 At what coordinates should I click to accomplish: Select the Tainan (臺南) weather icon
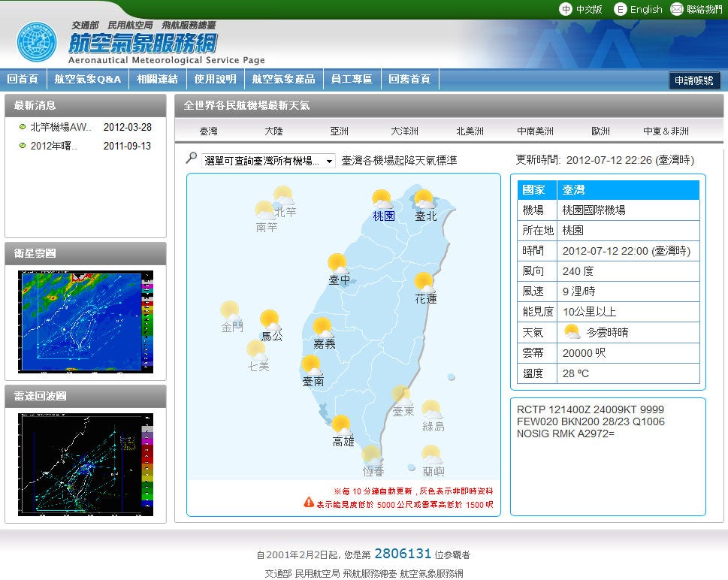(312, 365)
